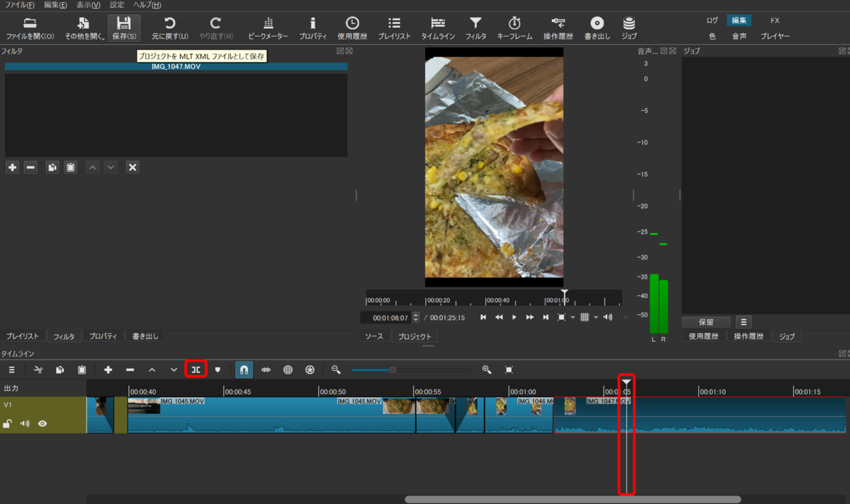Lock track V1
The width and height of the screenshot is (850, 504).
point(8,423)
